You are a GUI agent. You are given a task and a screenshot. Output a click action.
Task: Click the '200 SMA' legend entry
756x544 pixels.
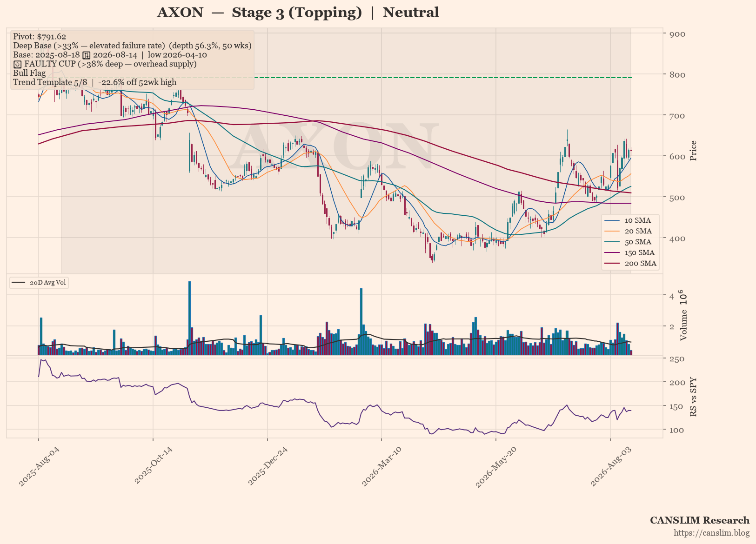(x=630, y=263)
